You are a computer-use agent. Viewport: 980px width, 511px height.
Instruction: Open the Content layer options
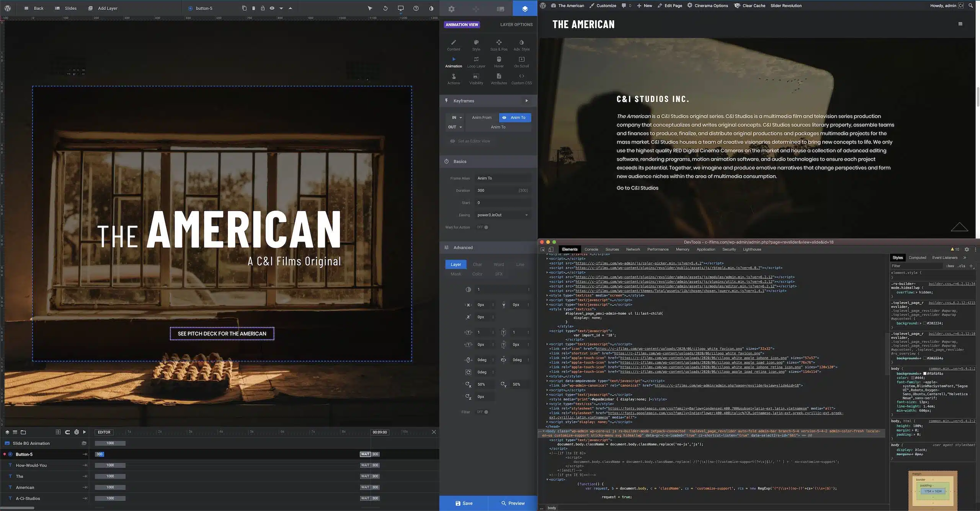454,45
